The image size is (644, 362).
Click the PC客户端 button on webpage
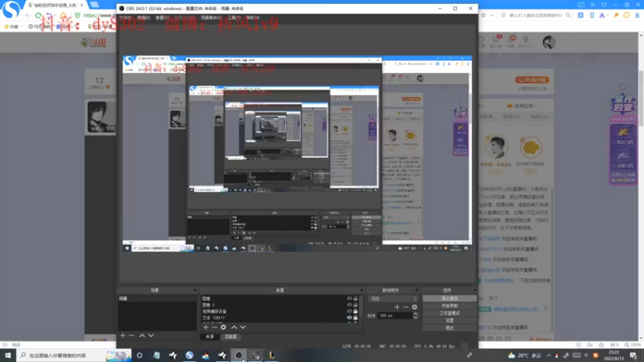pos(532,80)
